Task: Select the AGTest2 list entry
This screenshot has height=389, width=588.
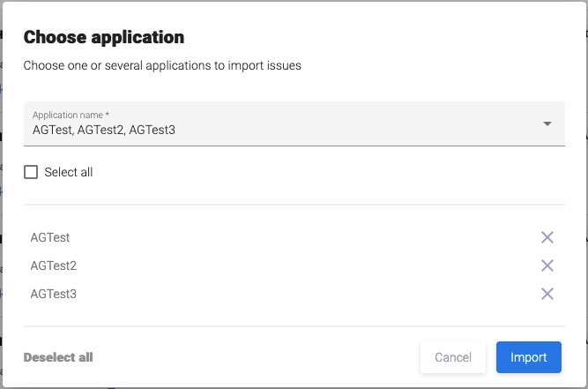Action: [53, 266]
